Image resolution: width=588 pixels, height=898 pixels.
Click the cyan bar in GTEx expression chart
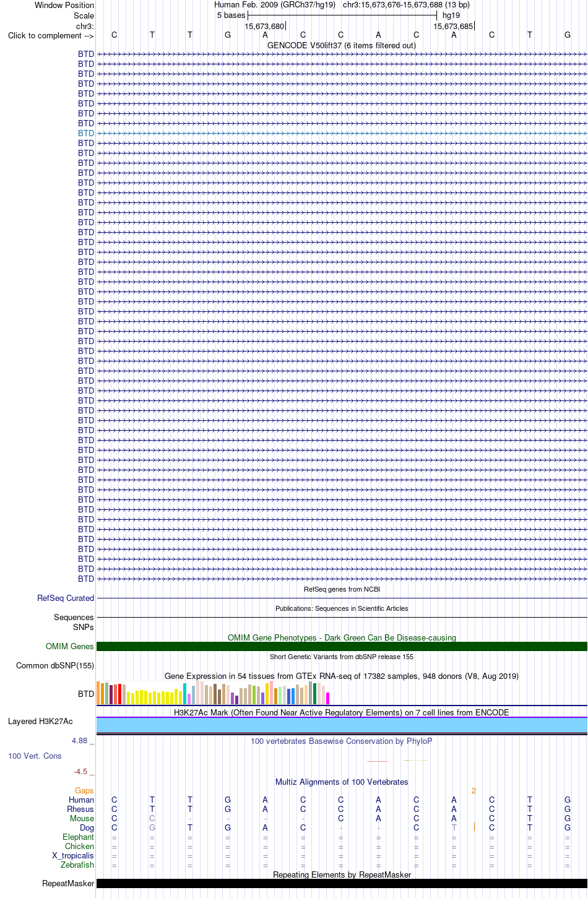[x=184, y=694]
